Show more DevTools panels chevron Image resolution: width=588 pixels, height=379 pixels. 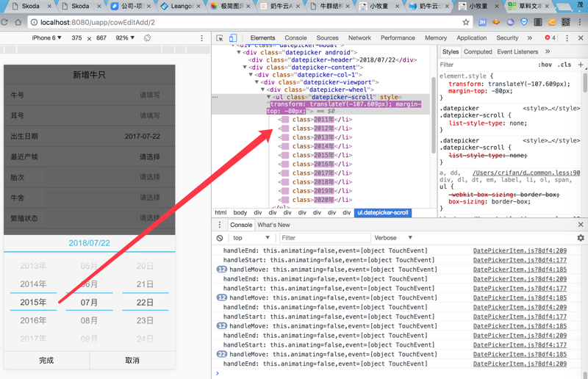tap(529, 38)
